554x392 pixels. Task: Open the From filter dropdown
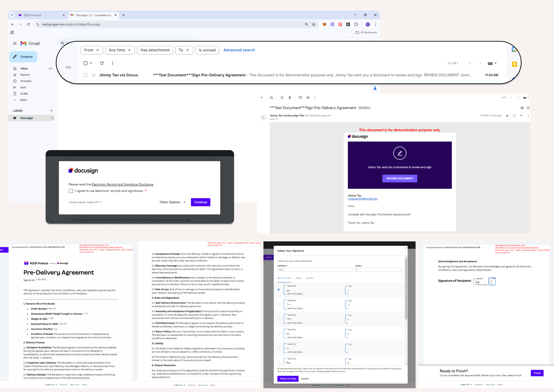(92, 50)
